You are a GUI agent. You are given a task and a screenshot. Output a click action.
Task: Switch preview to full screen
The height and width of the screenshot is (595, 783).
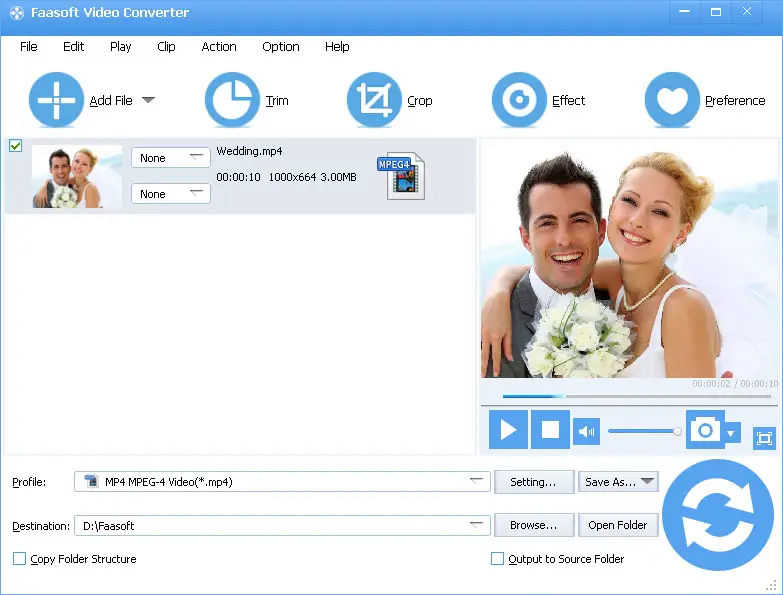(764, 438)
